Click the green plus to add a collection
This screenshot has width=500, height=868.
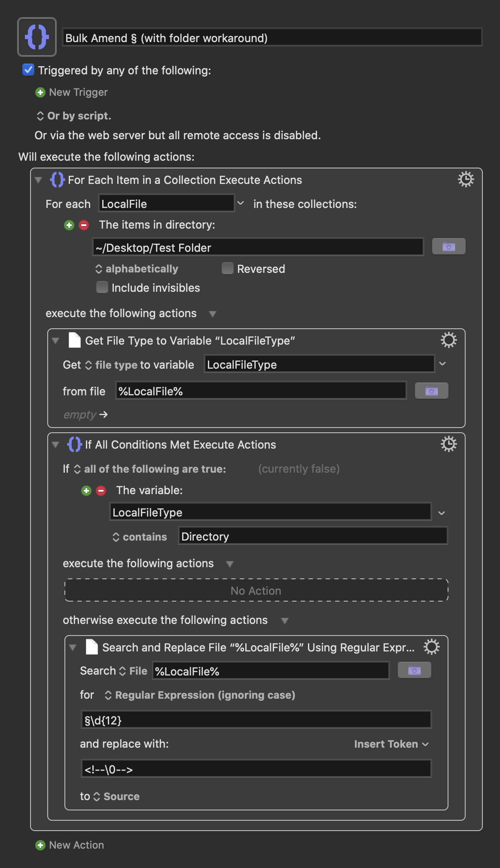click(69, 225)
